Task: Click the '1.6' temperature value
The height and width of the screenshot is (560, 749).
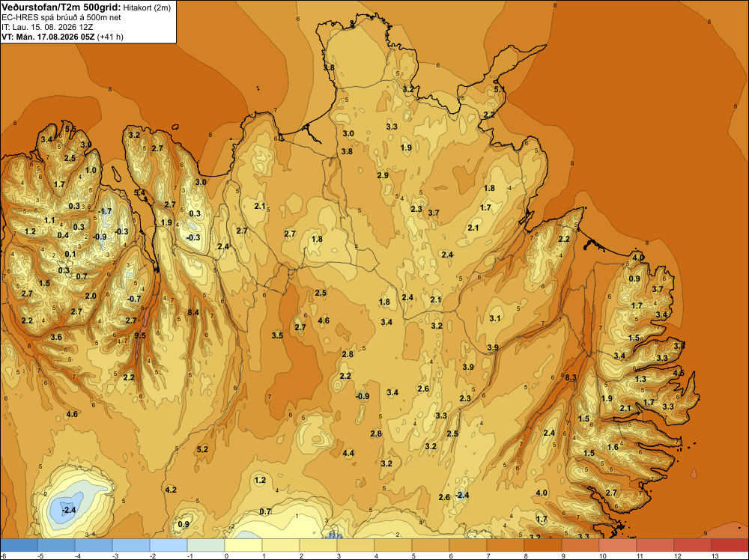Action: [613, 447]
